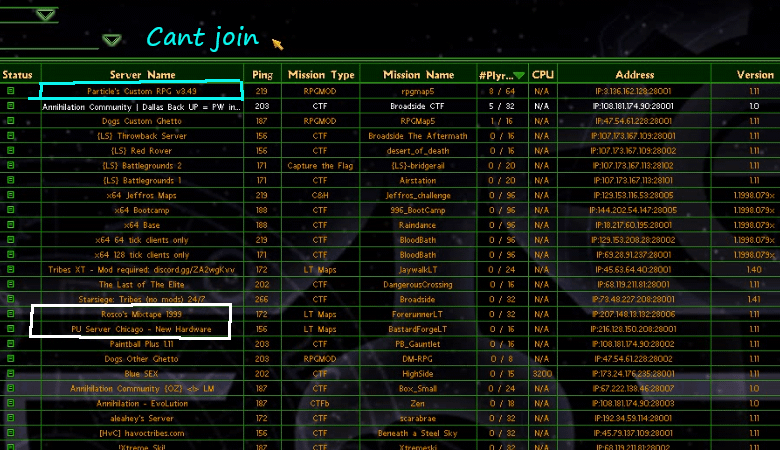Click status icon for Annihilation - EvoLution
This screenshot has width=780, height=450.
coord(10,403)
